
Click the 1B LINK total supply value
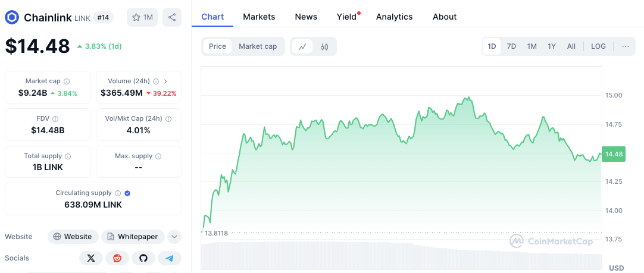pos(48,168)
